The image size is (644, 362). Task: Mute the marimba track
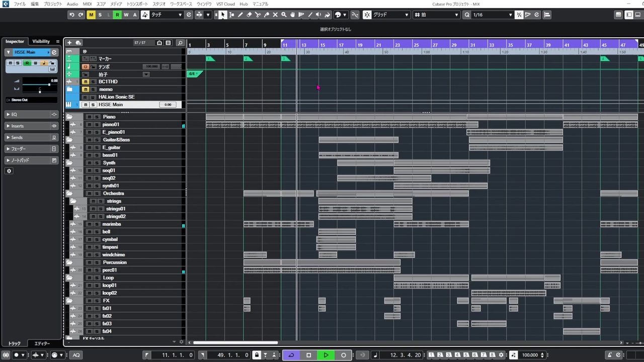[89, 224]
